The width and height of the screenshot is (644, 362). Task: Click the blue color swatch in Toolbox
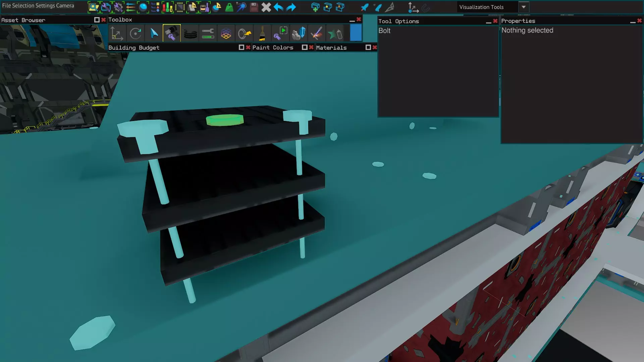point(356,33)
